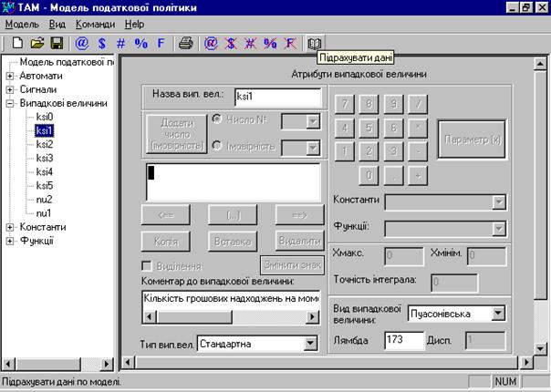Open the 'Команди' menu

click(x=95, y=23)
